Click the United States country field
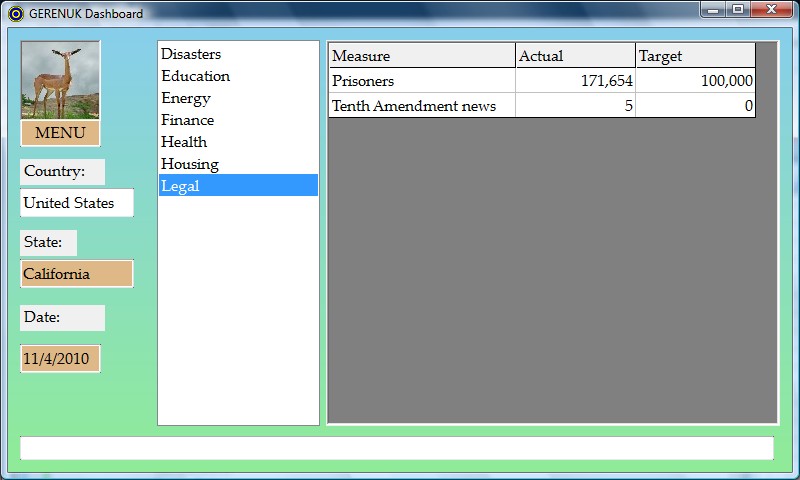Image resolution: width=800 pixels, height=480 pixels. tap(77, 203)
